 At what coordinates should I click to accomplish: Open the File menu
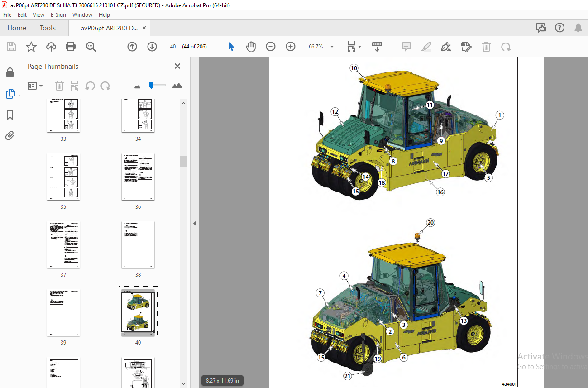(x=8, y=15)
